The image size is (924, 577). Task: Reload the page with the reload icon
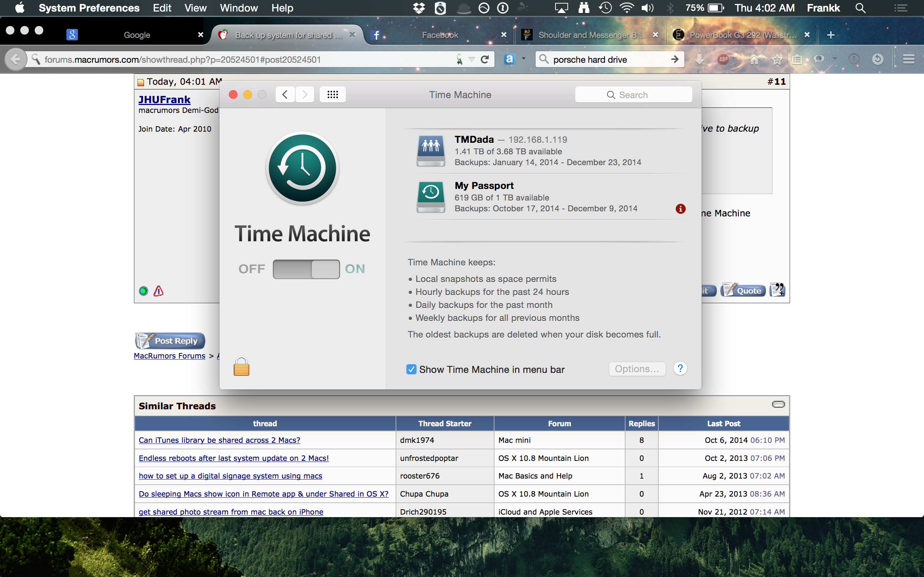[x=485, y=59]
